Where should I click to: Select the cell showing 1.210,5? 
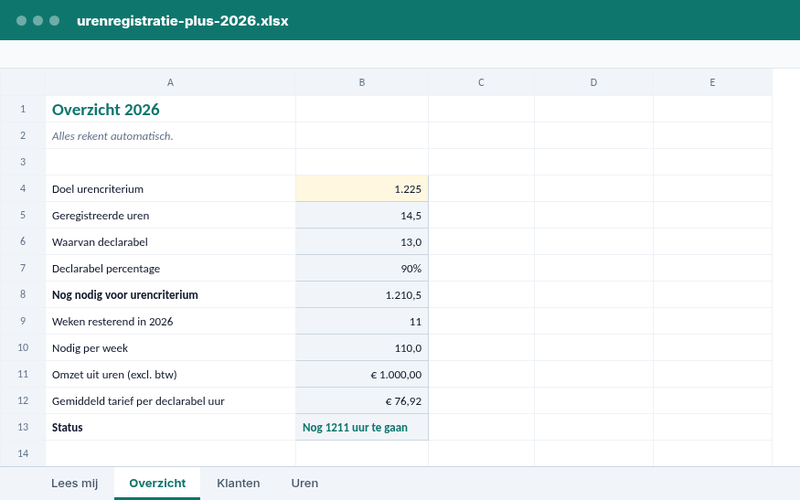point(362,295)
